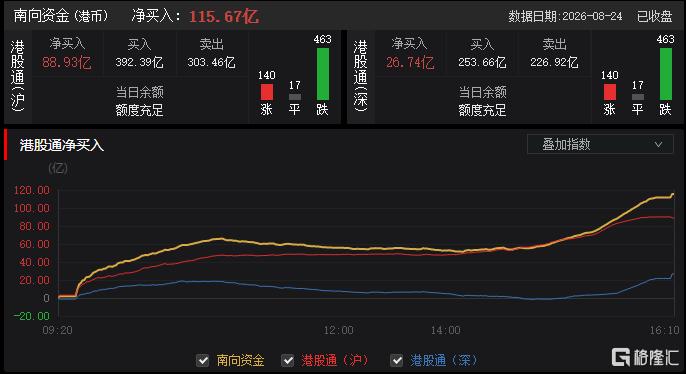The width and height of the screenshot is (686, 374).
Task: Select the 港股通(沪) vertical tab
Action: (x=18, y=76)
